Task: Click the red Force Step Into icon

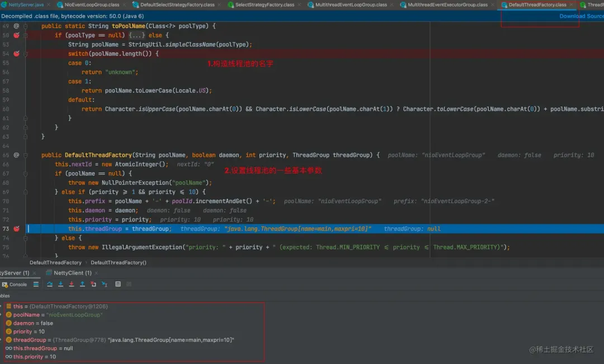Action: click(x=71, y=284)
